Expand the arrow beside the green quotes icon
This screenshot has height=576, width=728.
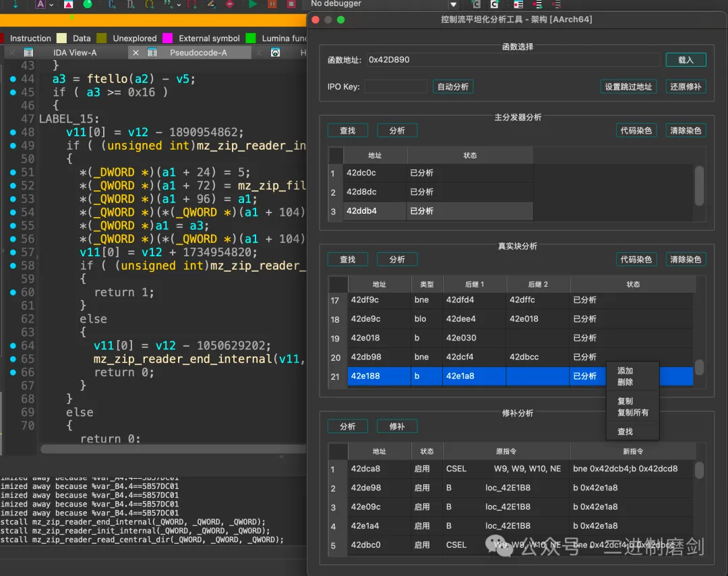tap(179, 5)
